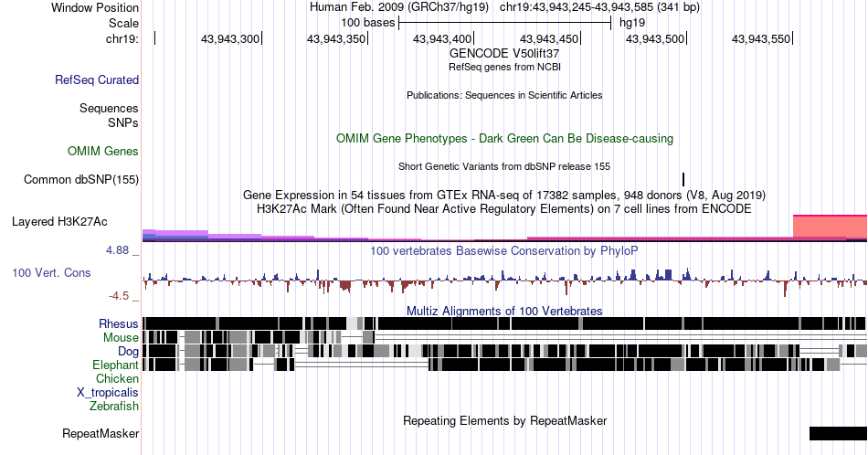The image size is (868, 455).
Task: Click the Sequences track label
Action: coord(109,108)
